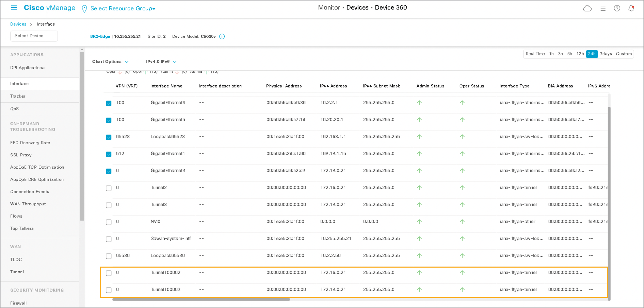Viewport: 644px width, 308px height.
Task: Select the 7days time range
Action: pos(606,54)
